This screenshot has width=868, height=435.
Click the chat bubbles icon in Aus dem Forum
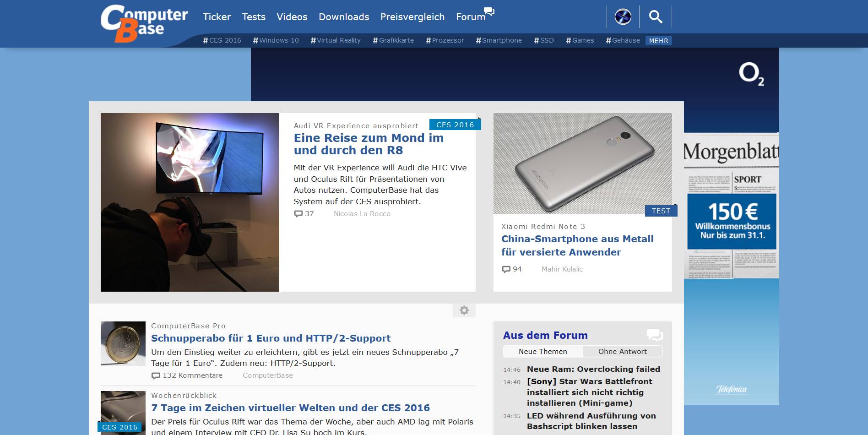pos(655,335)
